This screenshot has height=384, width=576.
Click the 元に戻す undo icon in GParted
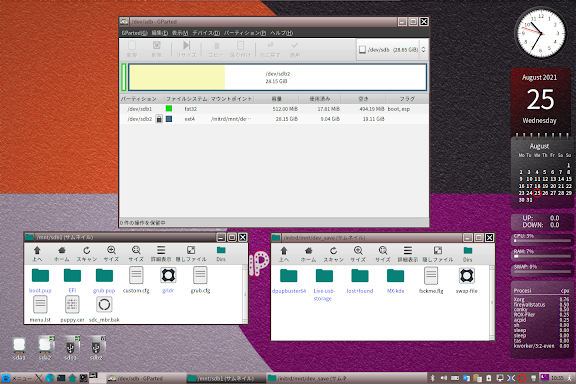pos(270,46)
